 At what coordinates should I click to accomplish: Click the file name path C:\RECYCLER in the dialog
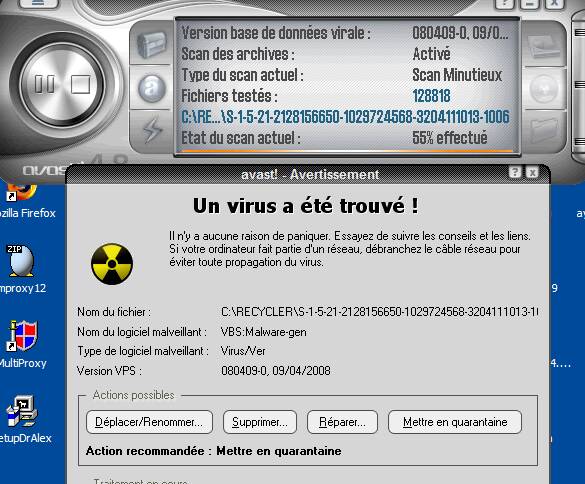point(379,312)
